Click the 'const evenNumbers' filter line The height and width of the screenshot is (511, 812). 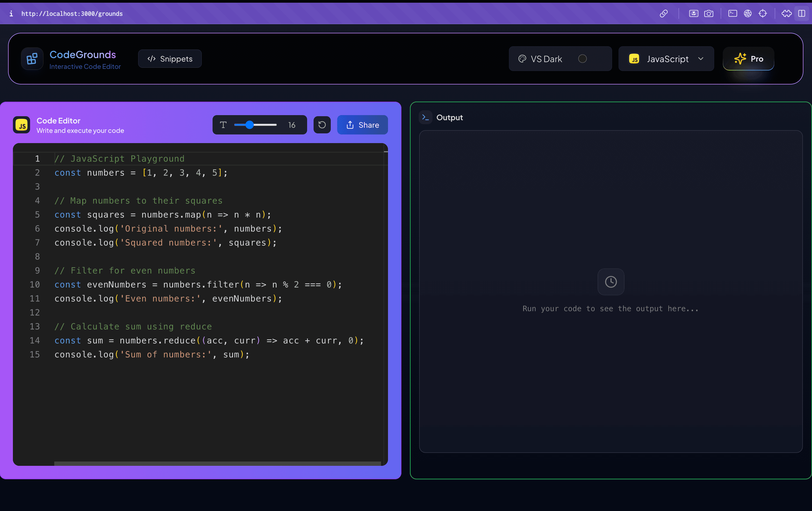198,285
